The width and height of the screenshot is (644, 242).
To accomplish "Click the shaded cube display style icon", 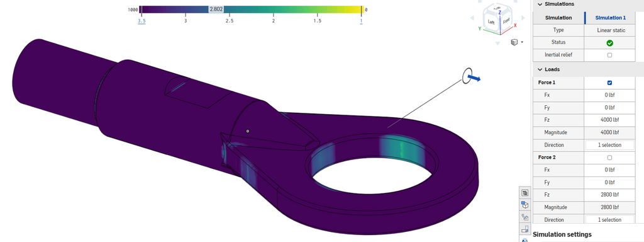I will (x=514, y=42).
